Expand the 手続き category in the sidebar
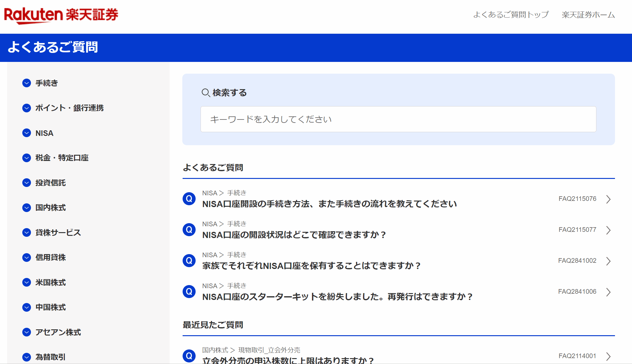This screenshot has width=632, height=364. tap(46, 83)
